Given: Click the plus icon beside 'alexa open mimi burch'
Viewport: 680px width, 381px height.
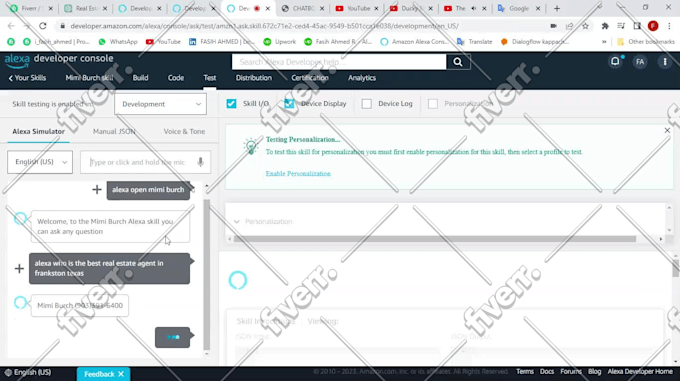Looking at the screenshot, I should (x=97, y=189).
